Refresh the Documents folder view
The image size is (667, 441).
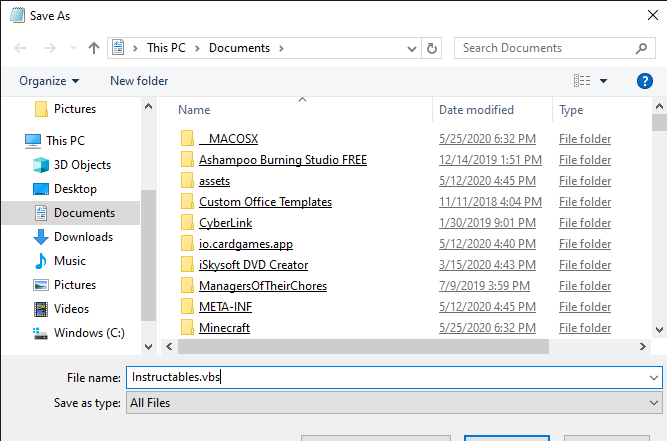pos(432,48)
